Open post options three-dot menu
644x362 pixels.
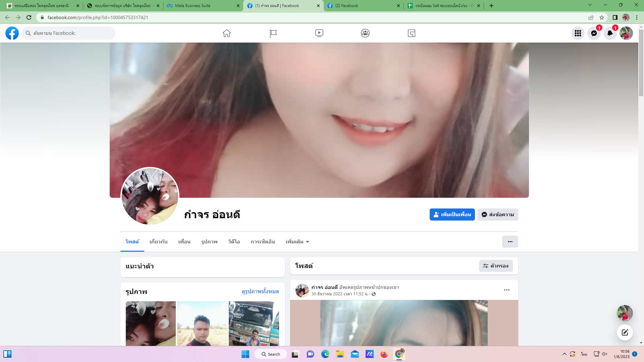tap(506, 290)
